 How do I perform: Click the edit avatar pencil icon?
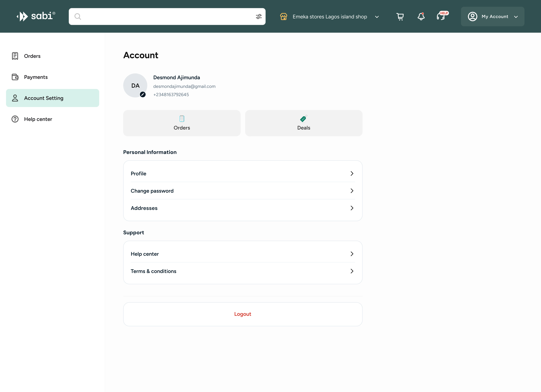click(x=143, y=94)
